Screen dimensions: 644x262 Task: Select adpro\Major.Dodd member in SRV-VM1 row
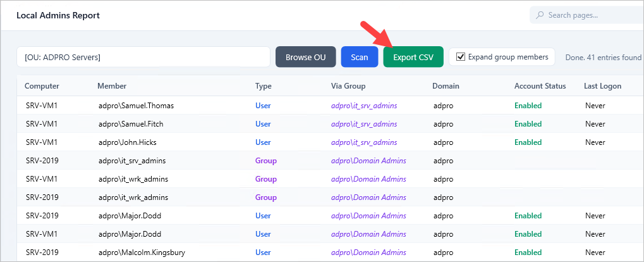click(130, 234)
